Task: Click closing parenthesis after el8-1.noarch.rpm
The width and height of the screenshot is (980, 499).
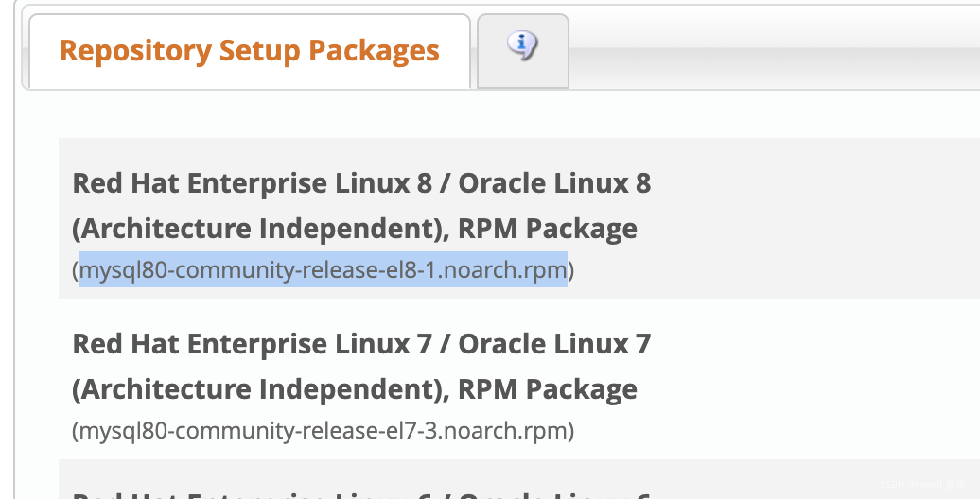Action: pos(570,271)
